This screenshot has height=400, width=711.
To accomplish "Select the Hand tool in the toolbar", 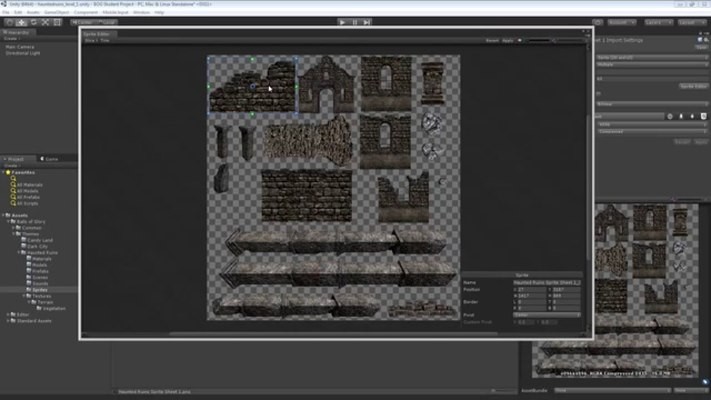I will (x=10, y=22).
